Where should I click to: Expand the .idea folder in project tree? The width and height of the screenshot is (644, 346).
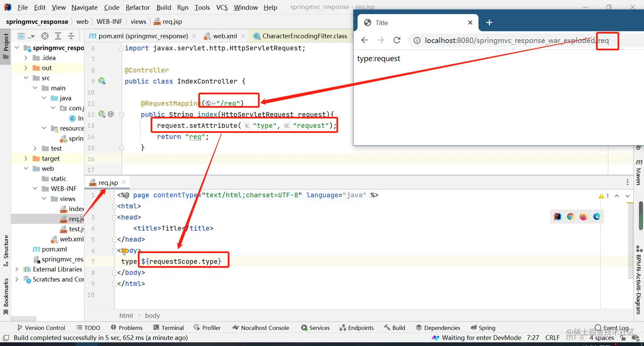[26, 58]
